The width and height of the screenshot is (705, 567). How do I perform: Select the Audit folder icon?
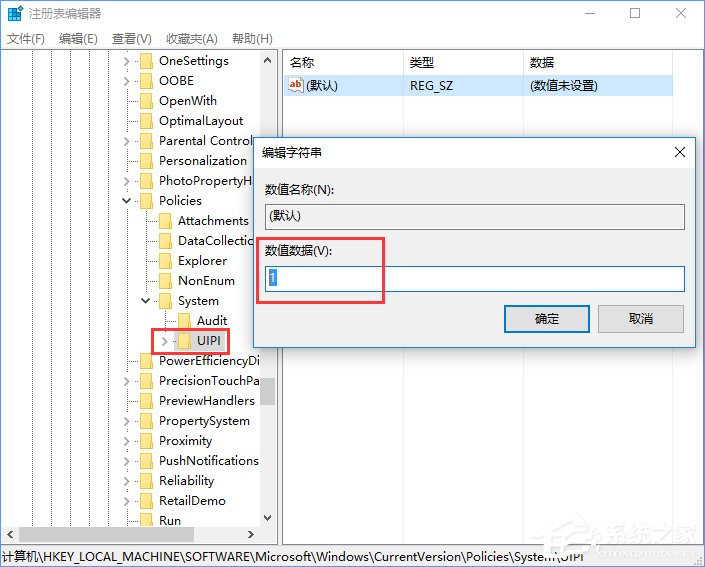click(x=184, y=321)
